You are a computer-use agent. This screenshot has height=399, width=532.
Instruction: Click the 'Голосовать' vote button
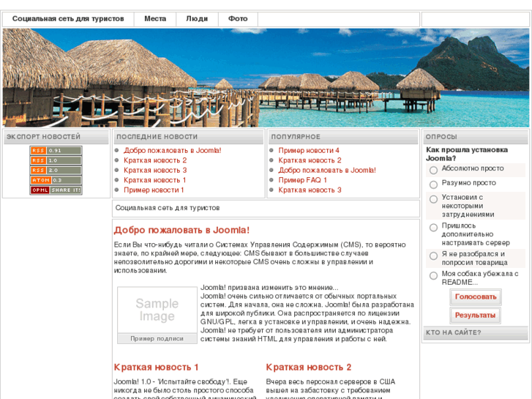click(476, 297)
